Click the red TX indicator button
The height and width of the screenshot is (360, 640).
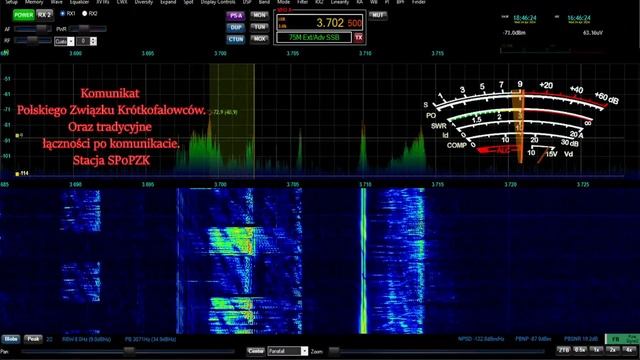pyautogui.click(x=358, y=38)
